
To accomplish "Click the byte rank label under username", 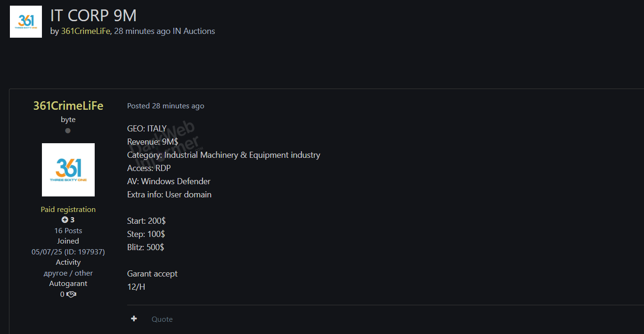I will click(x=68, y=120).
